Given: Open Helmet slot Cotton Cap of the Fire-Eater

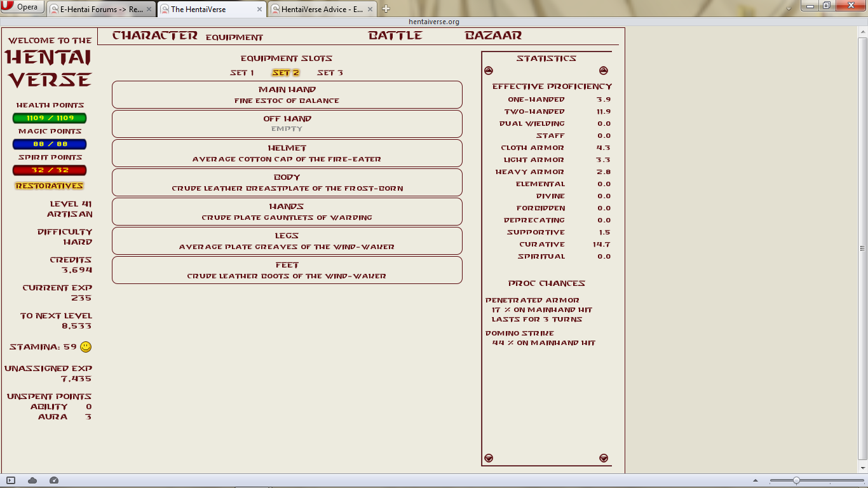Looking at the screenshot, I should [x=287, y=153].
